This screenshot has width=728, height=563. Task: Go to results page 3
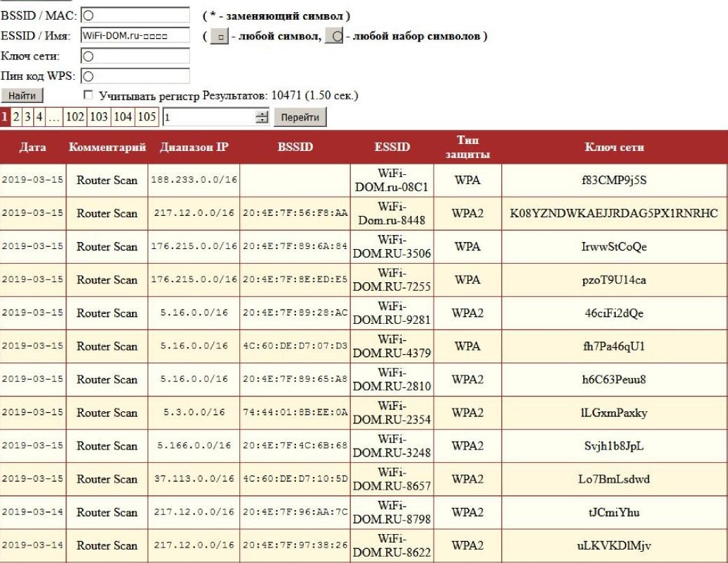pos(28,117)
